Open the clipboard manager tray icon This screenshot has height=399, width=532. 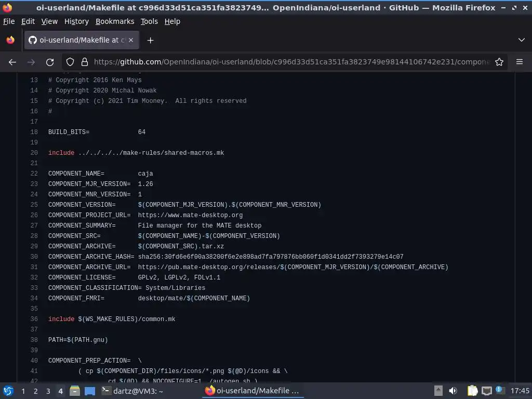click(x=472, y=391)
